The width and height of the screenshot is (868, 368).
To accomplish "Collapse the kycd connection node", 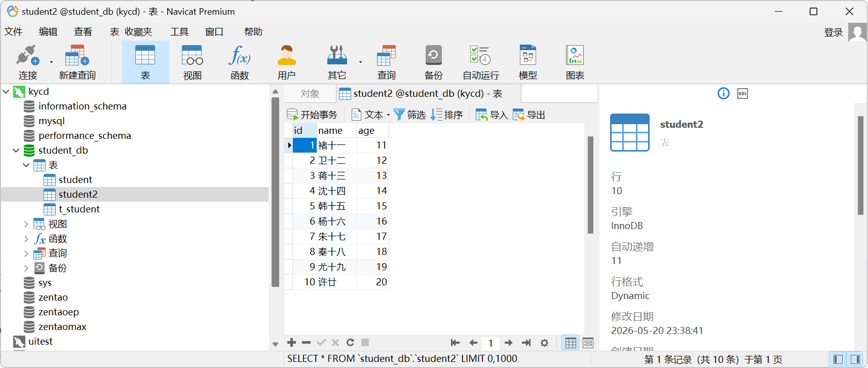I will click(x=7, y=92).
